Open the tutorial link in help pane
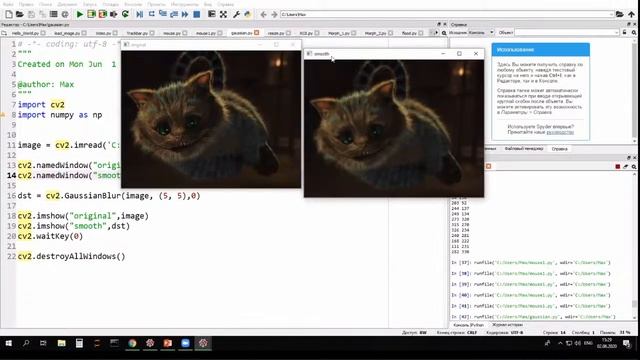 pos(560,132)
